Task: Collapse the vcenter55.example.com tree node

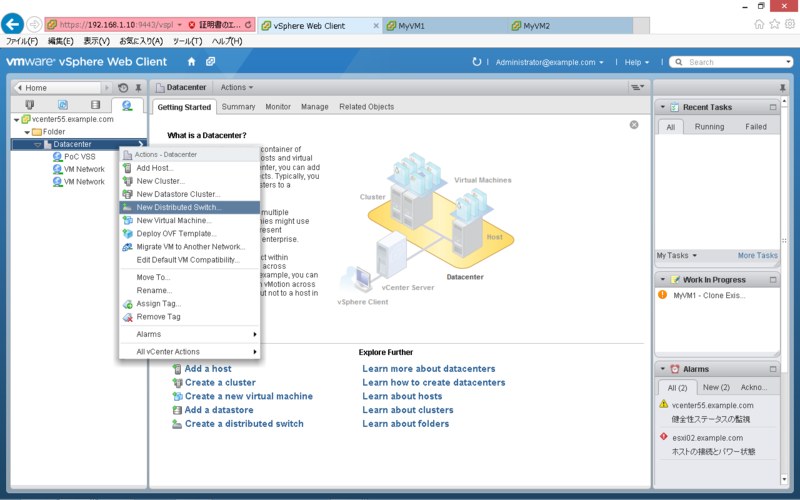Action: pos(16,120)
